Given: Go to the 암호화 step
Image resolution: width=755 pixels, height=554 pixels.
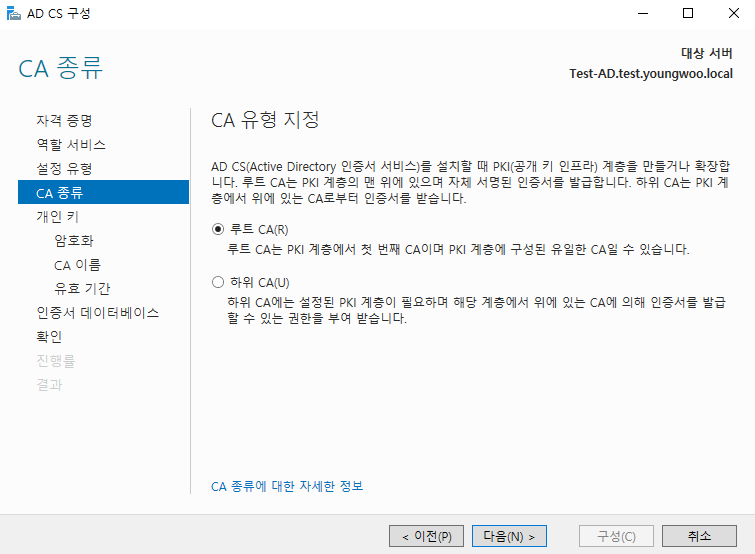Looking at the screenshot, I should tap(74, 241).
